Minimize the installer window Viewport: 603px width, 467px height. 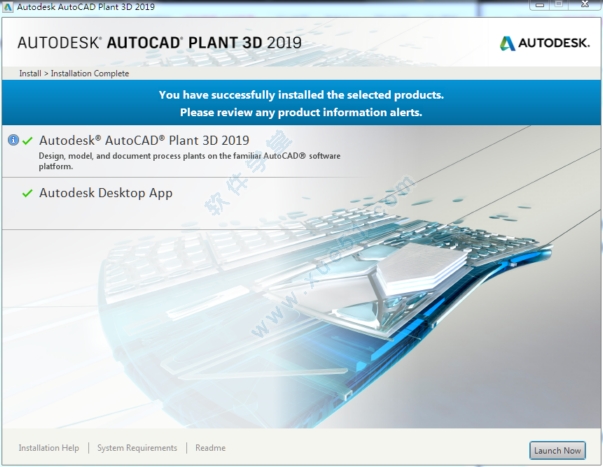click(540, 5)
